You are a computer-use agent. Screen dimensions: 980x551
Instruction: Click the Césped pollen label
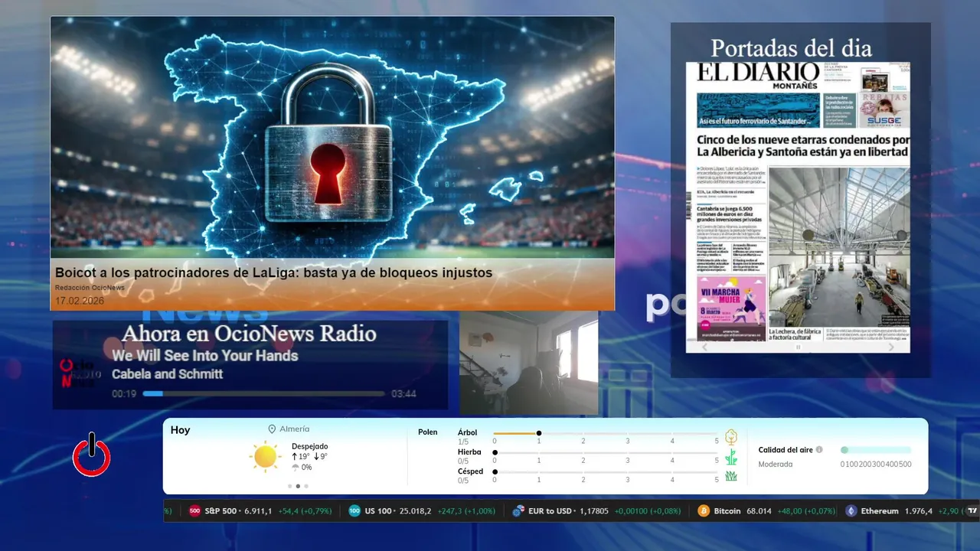pos(470,471)
